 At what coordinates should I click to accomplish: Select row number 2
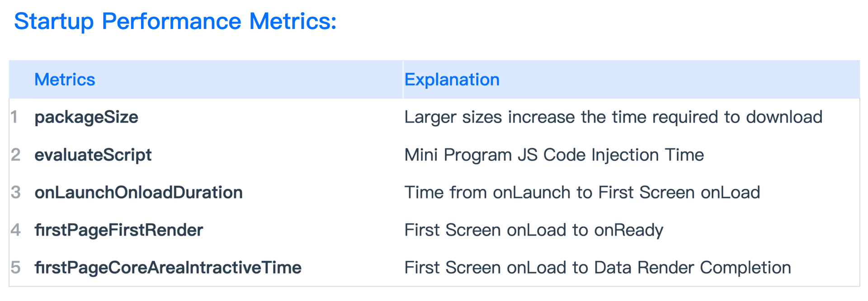click(x=16, y=155)
